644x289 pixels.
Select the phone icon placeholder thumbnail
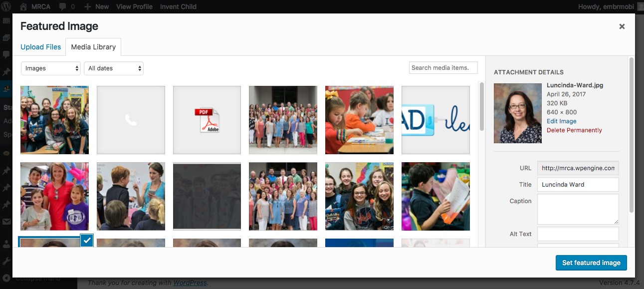coord(131,120)
